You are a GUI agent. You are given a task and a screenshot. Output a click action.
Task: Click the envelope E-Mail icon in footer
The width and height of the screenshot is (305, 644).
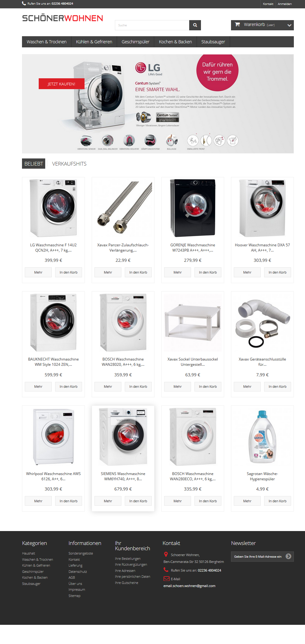(x=166, y=579)
